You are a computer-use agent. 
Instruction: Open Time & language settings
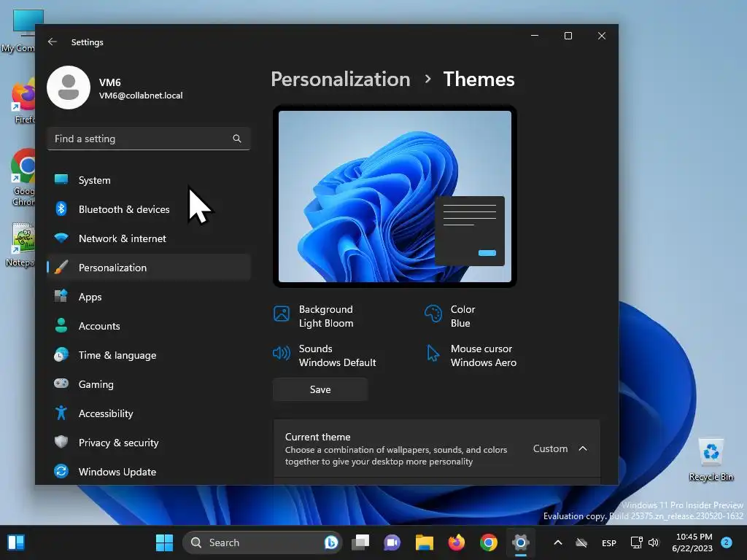coord(149,355)
